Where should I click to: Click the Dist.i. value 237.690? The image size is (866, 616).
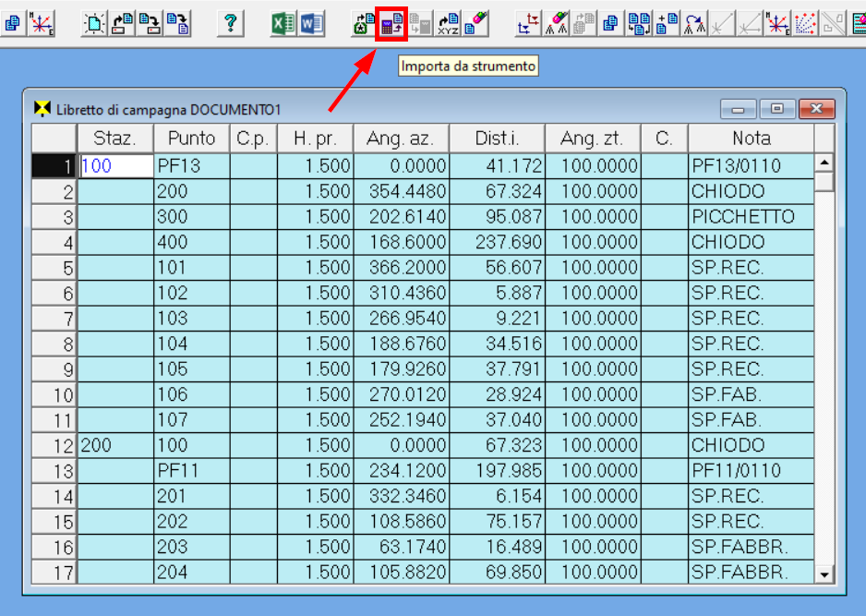[x=497, y=243]
